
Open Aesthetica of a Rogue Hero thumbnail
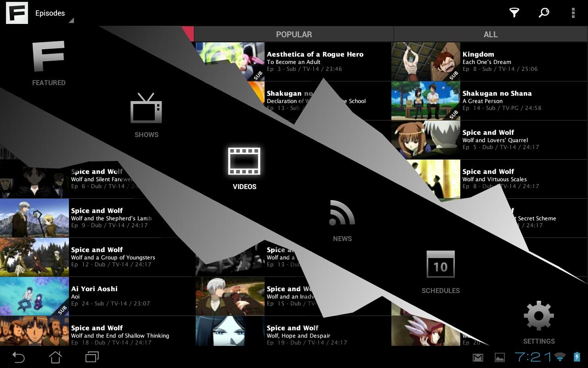230,62
